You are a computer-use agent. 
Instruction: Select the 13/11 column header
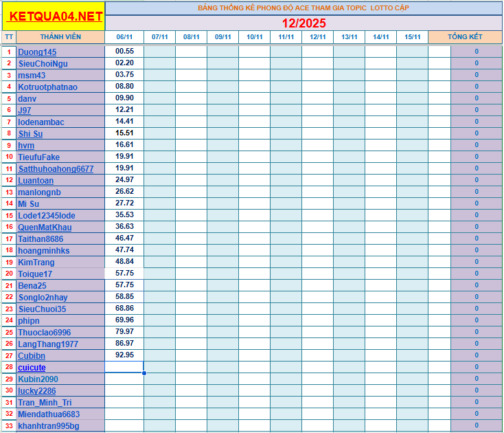click(350, 37)
